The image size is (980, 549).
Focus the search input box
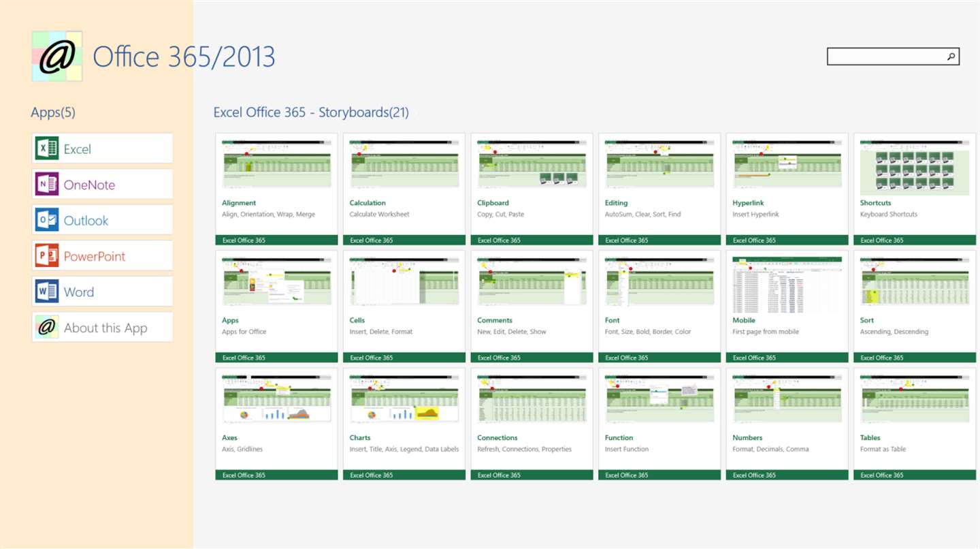click(x=893, y=57)
